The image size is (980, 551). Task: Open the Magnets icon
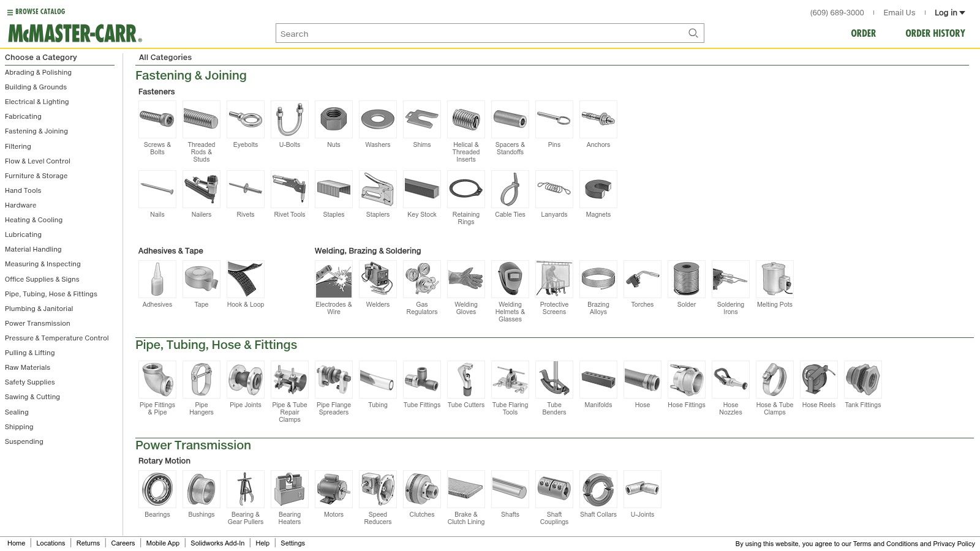pos(598,189)
